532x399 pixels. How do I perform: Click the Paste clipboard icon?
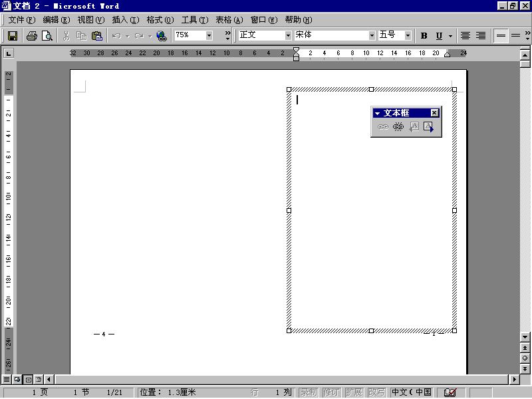coord(97,36)
